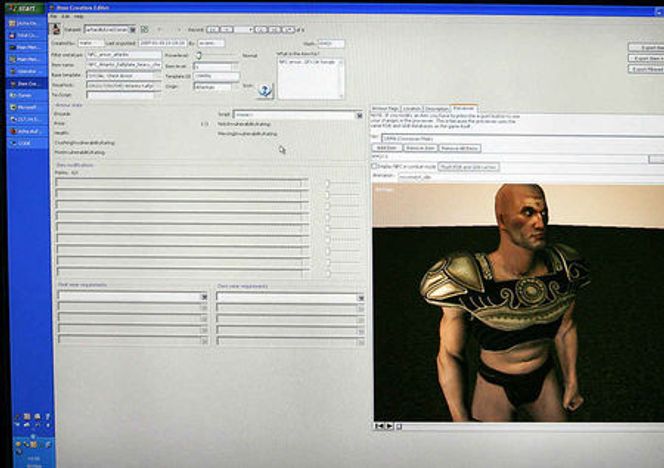This screenshot has height=468, width=664.
Task: Switch to the Location tab
Action: tap(412, 109)
